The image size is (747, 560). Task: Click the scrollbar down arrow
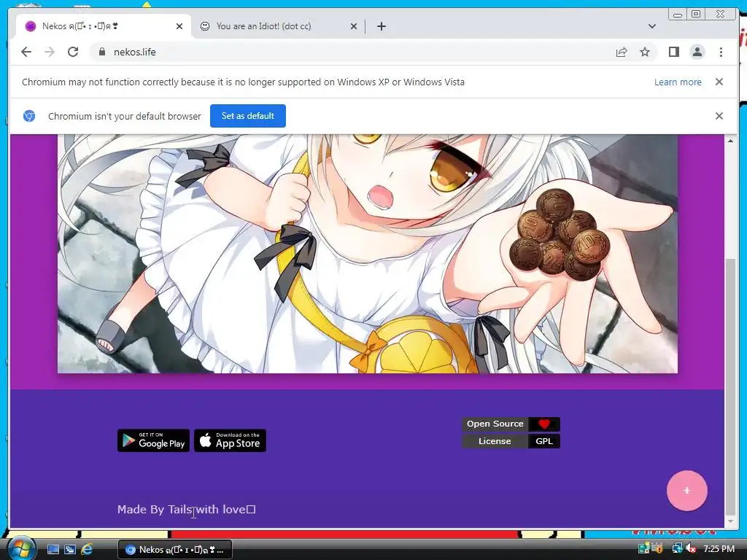[x=730, y=522]
